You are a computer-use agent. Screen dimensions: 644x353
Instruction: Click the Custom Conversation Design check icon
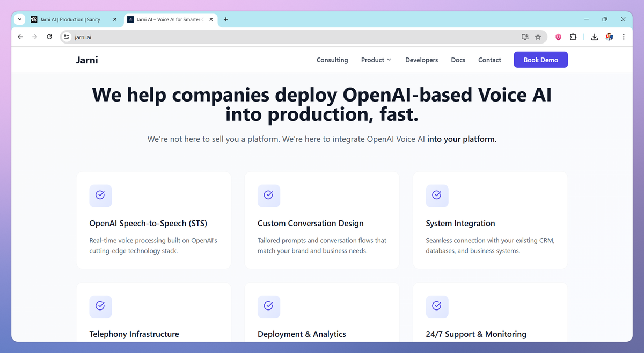[x=269, y=196]
